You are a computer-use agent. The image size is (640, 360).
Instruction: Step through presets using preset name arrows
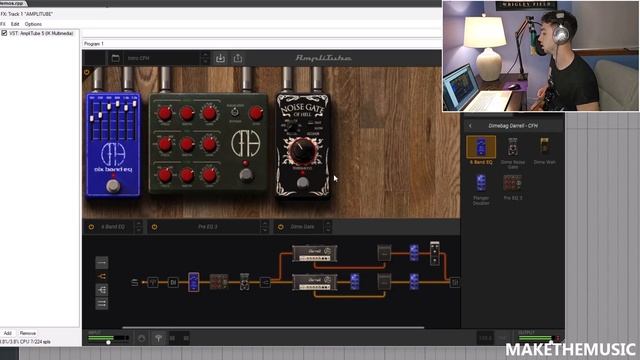click(205, 58)
